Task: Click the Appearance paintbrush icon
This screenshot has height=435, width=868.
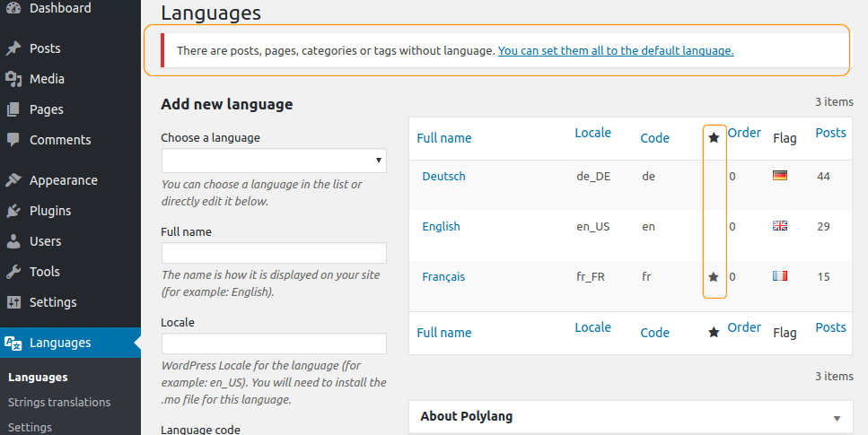Action: (x=13, y=180)
